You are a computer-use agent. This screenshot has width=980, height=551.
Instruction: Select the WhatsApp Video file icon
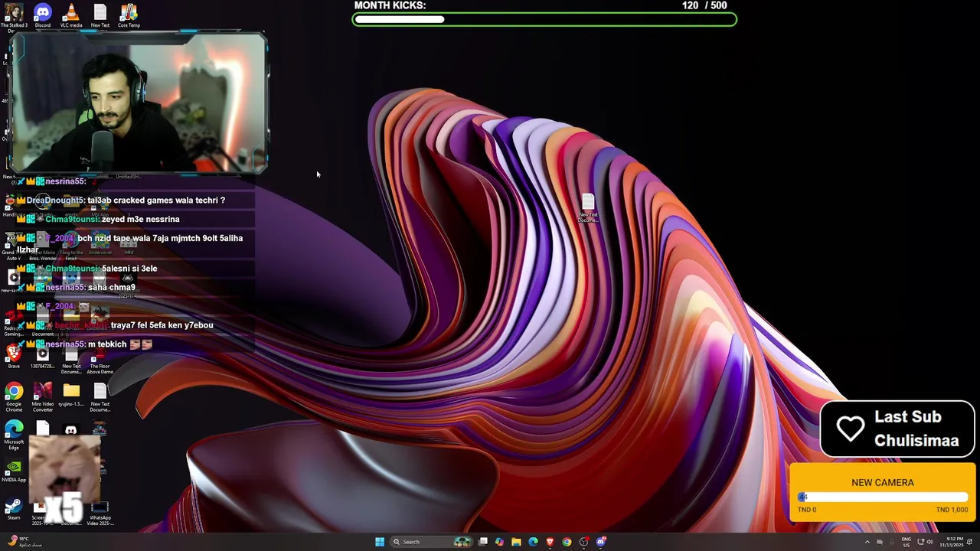pyautogui.click(x=100, y=514)
